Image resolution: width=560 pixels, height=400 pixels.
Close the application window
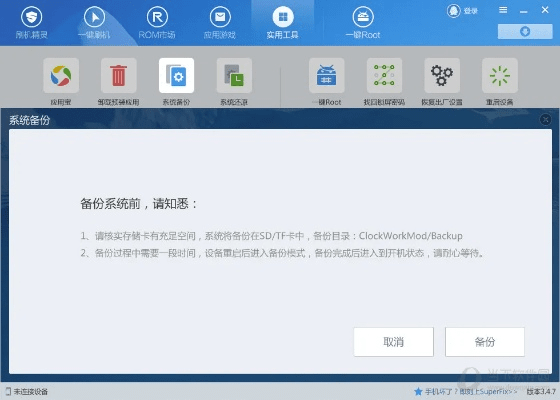coord(545,10)
